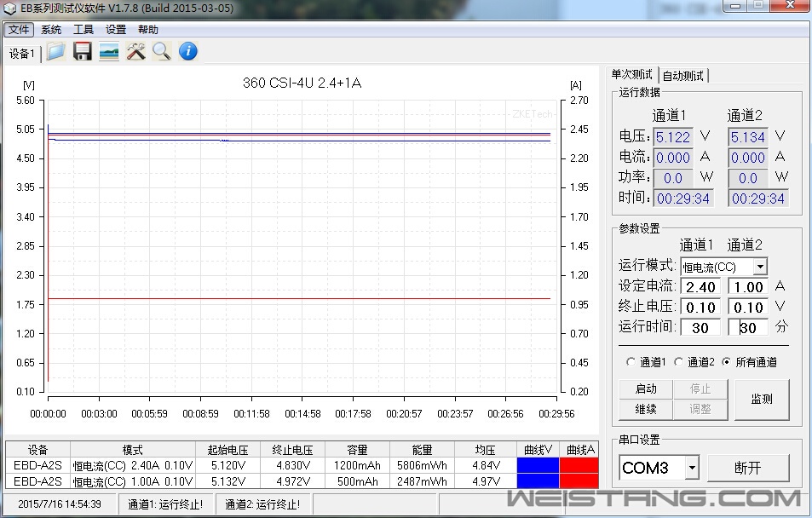Click the 调整 button
The image size is (812, 518).
[x=700, y=409]
